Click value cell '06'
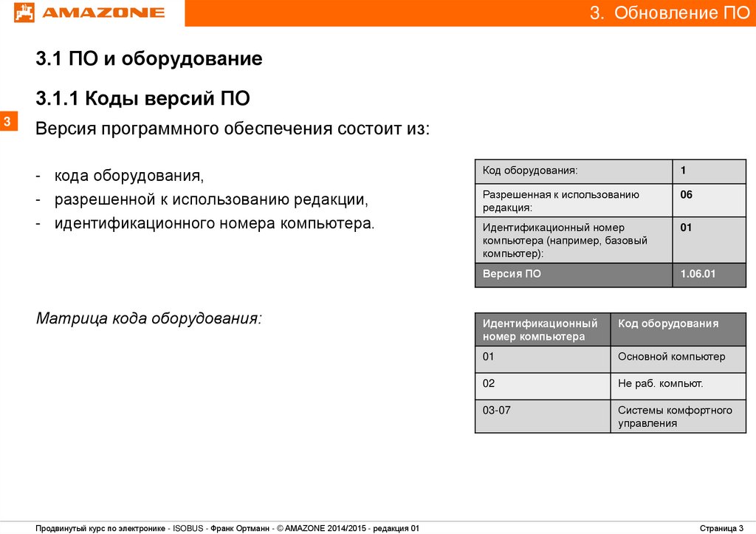The height and width of the screenshot is (534, 756). click(x=709, y=201)
